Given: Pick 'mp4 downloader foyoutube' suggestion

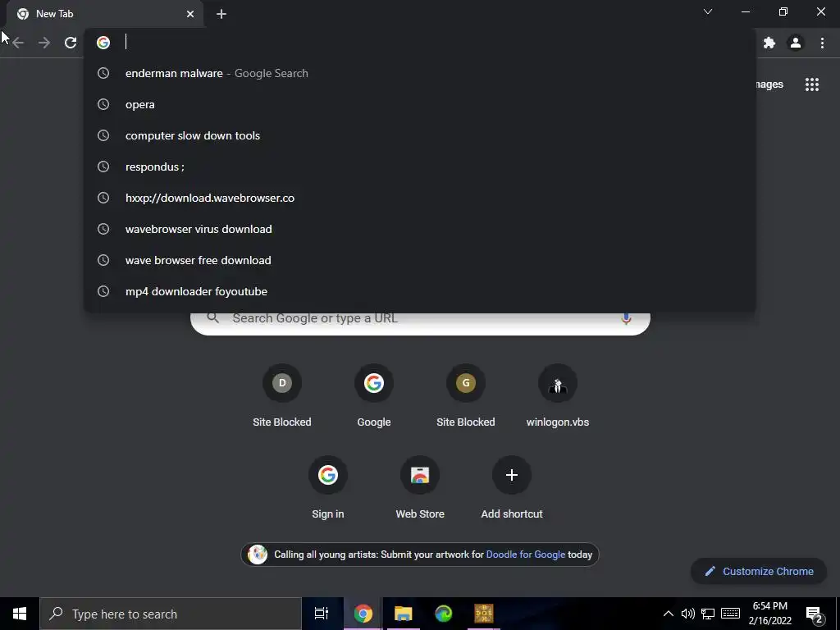Looking at the screenshot, I should click(420, 291).
